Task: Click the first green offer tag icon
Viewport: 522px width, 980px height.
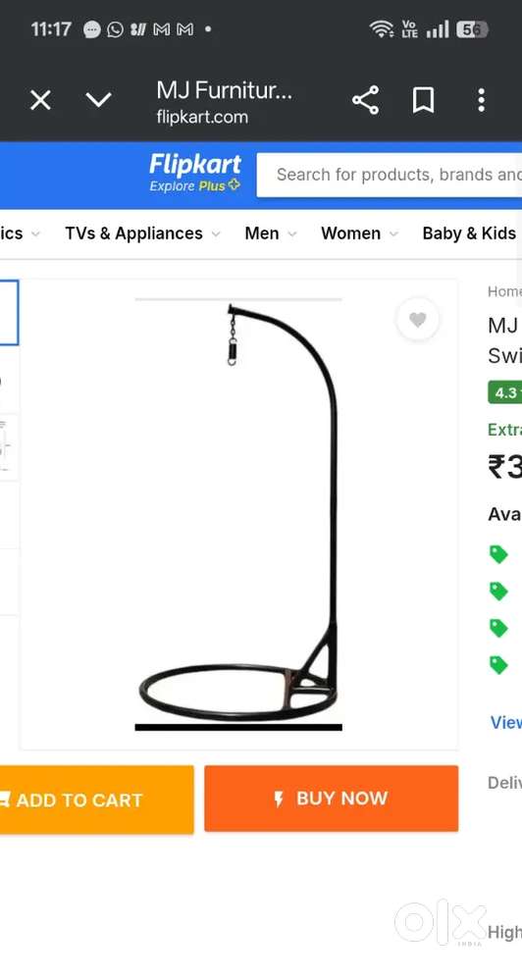Action: click(498, 554)
